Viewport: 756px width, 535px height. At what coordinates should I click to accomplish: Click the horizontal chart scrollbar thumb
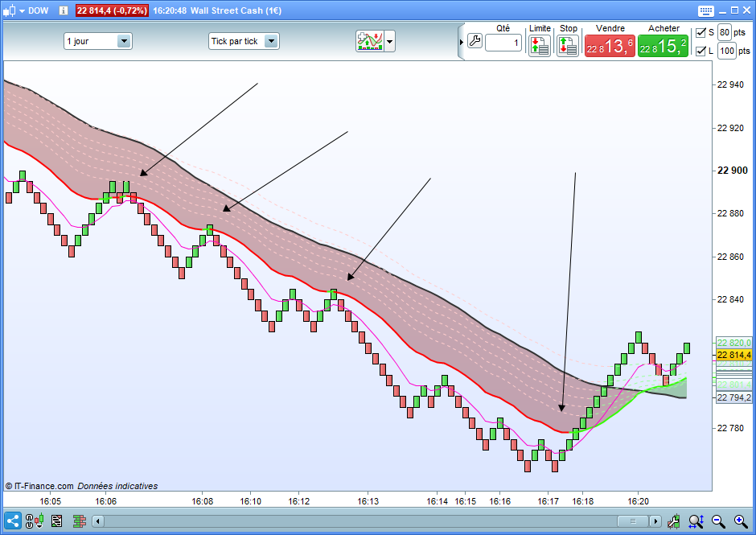coord(633,521)
